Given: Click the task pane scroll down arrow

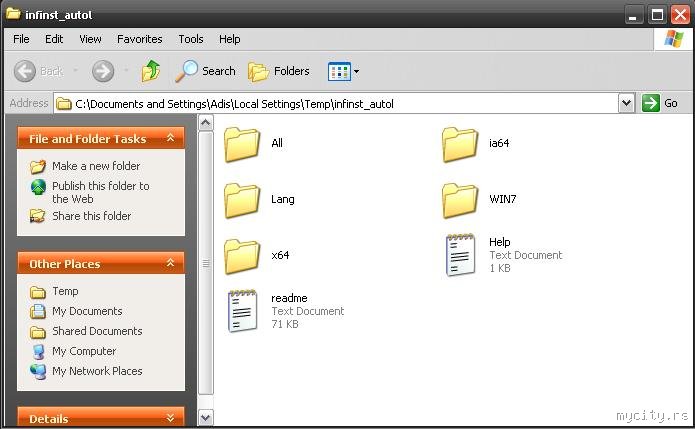Looking at the screenshot, I should tap(206, 417).
